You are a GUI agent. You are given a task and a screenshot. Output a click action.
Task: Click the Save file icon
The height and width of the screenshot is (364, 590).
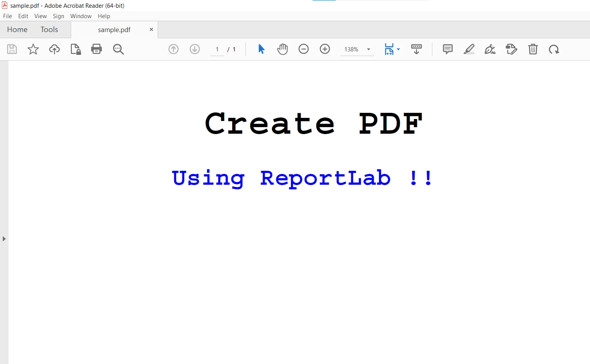[x=12, y=49]
